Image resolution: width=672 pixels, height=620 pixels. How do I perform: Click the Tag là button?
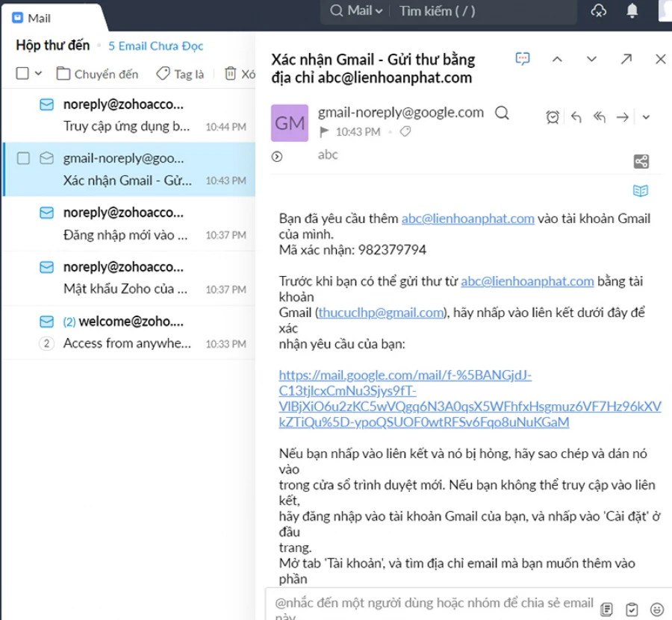click(180, 74)
